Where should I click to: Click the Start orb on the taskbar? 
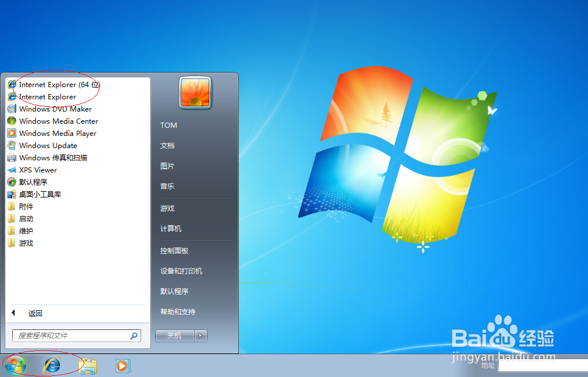(16, 366)
